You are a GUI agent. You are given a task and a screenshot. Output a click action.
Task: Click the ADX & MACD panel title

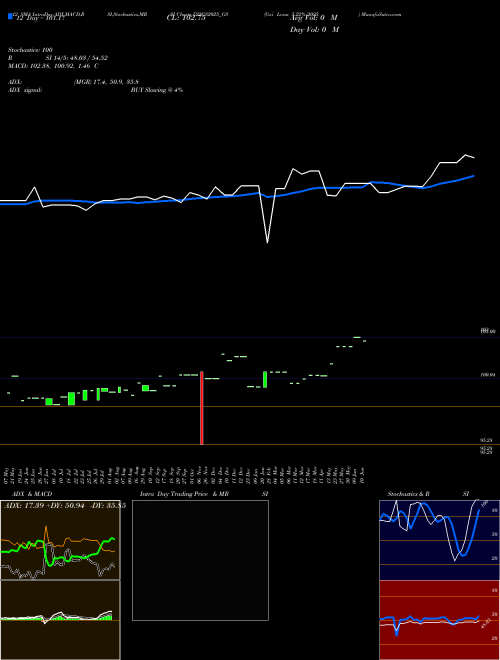tap(32, 494)
